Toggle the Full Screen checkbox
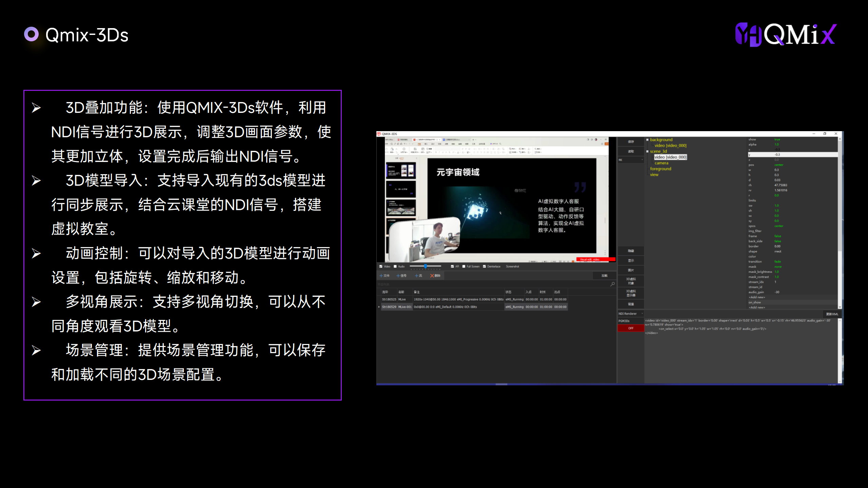Screen dimensions: 868x488 (463, 266)
